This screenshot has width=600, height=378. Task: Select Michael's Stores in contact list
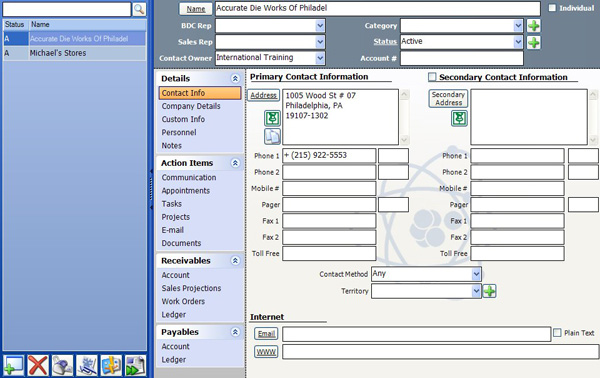pos(75,53)
